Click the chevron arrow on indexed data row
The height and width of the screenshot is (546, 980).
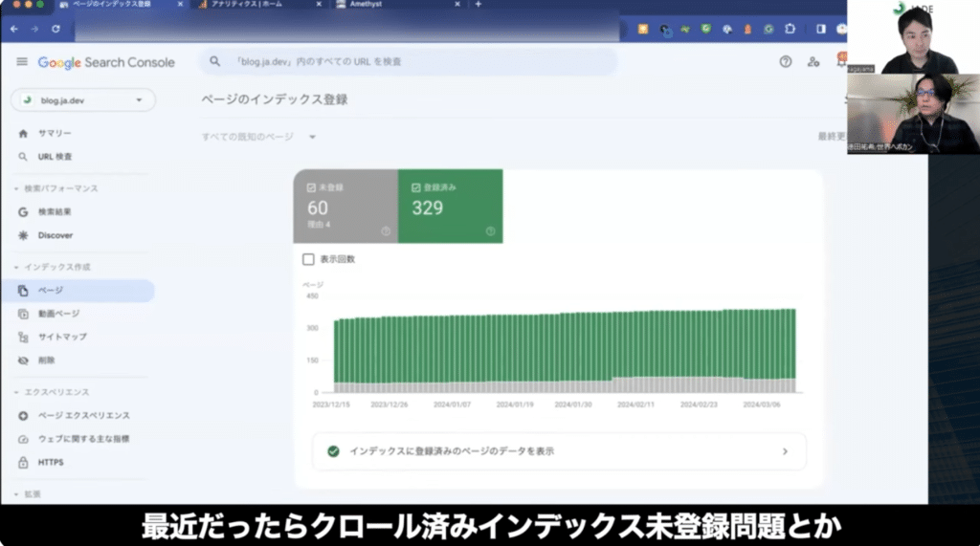point(785,451)
